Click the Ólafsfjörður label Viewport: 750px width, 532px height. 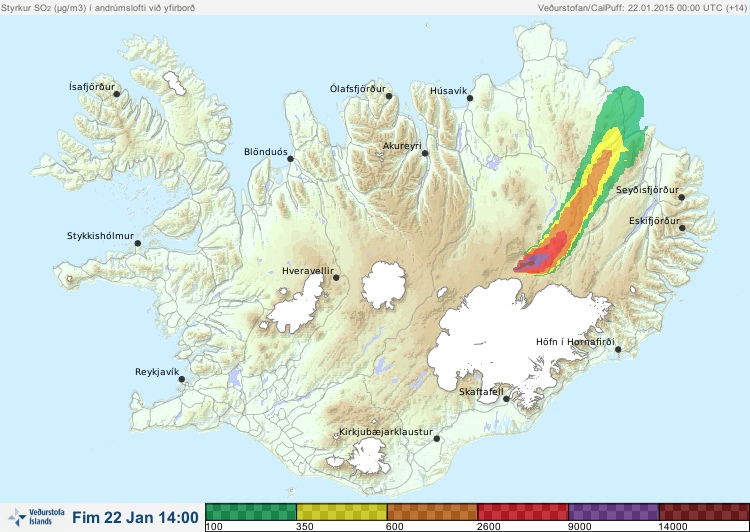point(358,89)
